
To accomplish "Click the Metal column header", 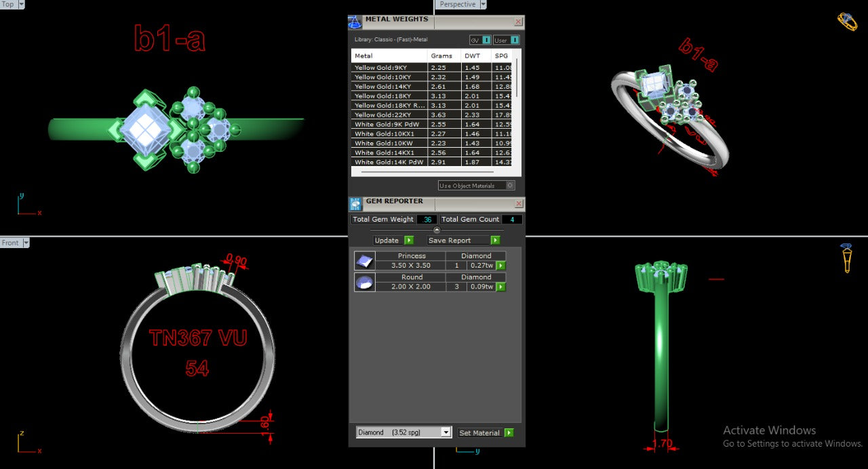I will tap(389, 56).
